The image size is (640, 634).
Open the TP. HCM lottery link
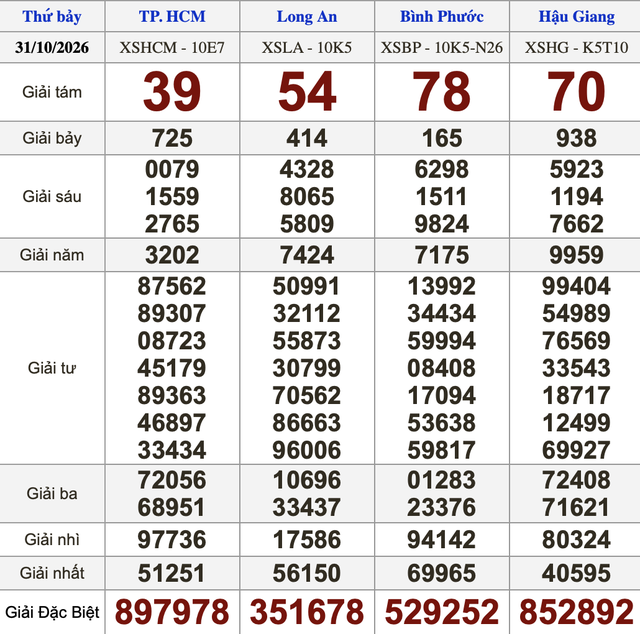click(172, 16)
